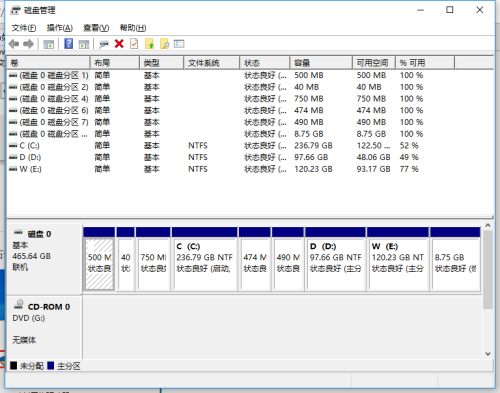Open the 文件(F) menu
This screenshot has width=500, height=393.
24,28
